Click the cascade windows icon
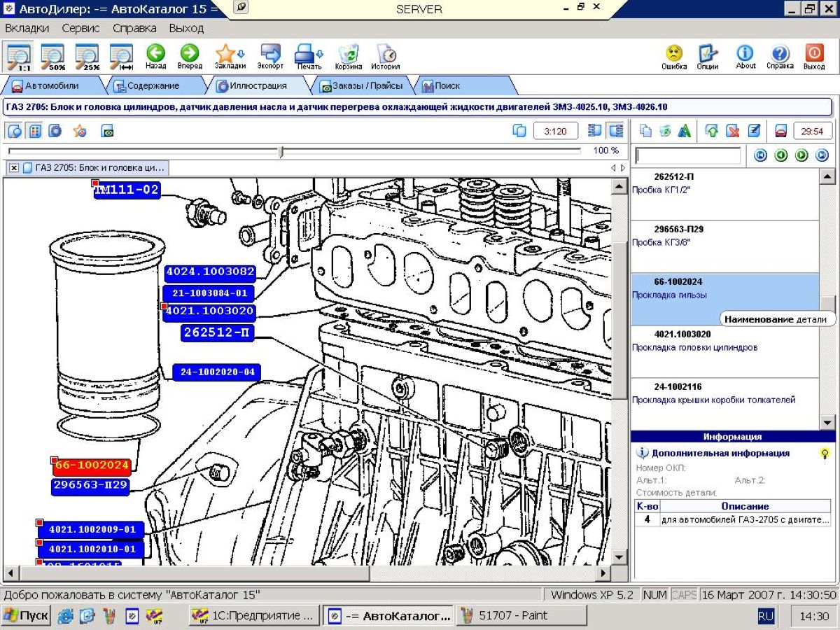 point(519,131)
